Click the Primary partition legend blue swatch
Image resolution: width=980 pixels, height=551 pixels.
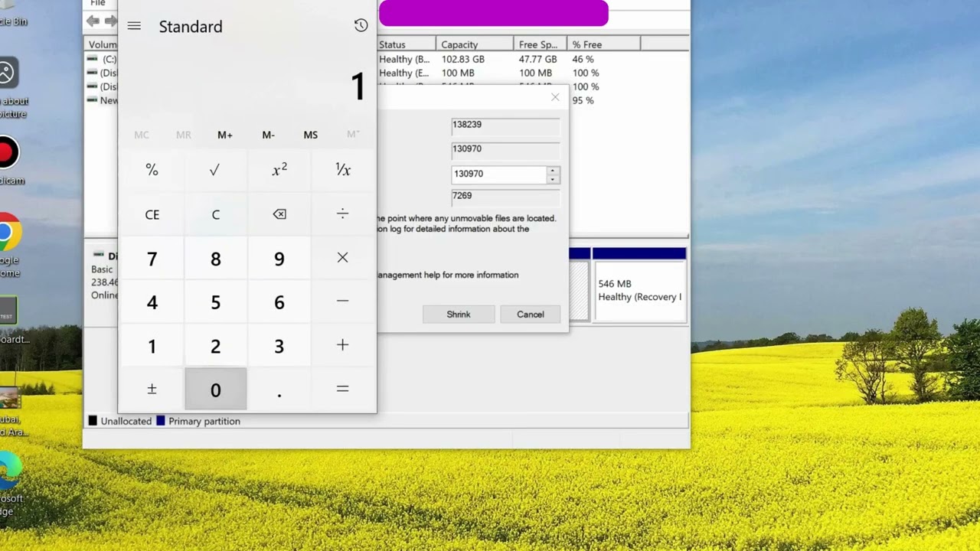tap(161, 421)
